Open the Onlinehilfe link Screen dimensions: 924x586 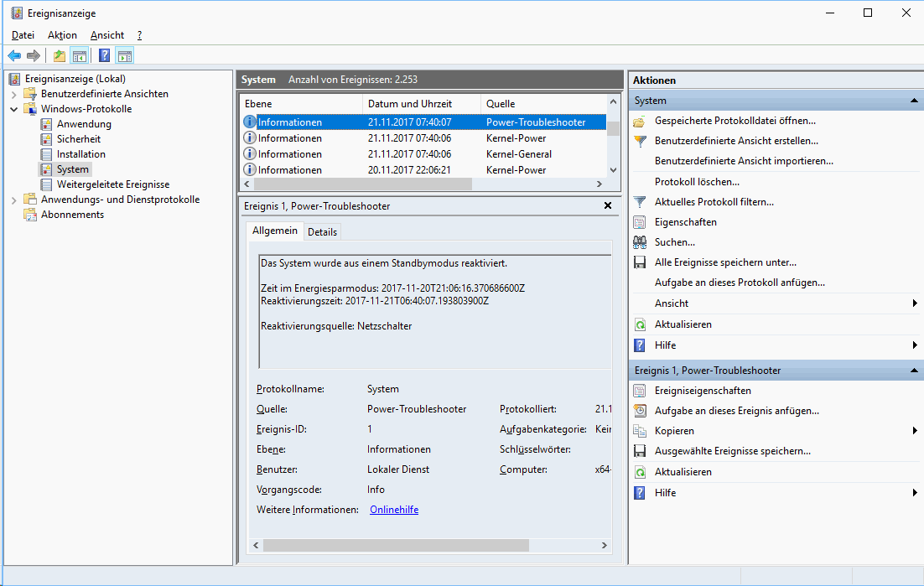(394, 510)
